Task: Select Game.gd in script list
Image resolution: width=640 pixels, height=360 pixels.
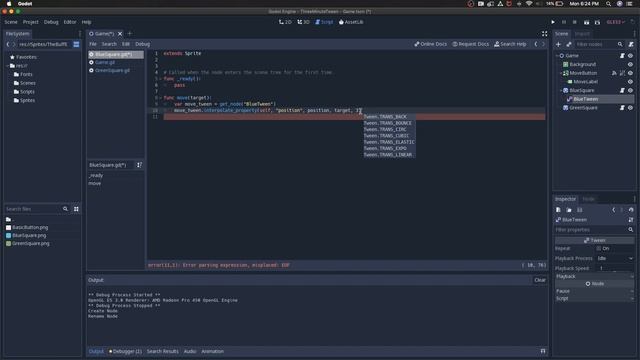Action: click(x=105, y=62)
